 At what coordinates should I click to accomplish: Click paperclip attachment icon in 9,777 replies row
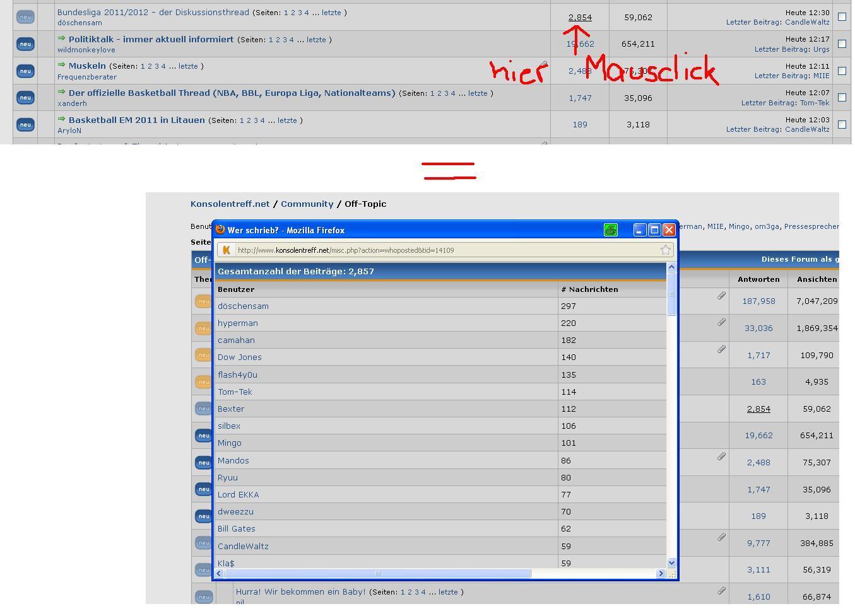click(x=721, y=537)
